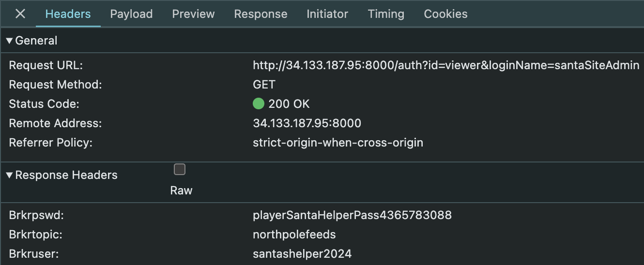Collapse the General section
The image size is (644, 265).
click(9, 41)
